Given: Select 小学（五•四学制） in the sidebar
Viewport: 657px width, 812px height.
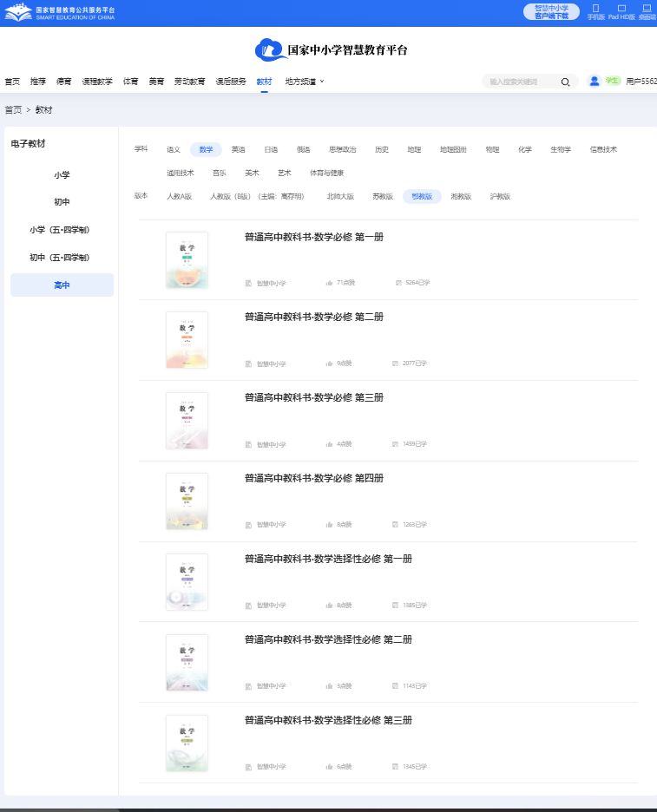Looking at the screenshot, I should pyautogui.click(x=62, y=230).
